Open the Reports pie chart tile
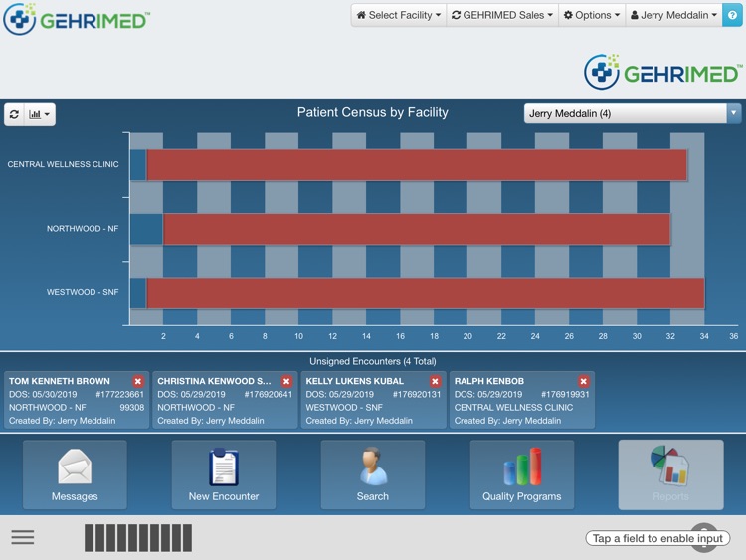 pos(670,474)
